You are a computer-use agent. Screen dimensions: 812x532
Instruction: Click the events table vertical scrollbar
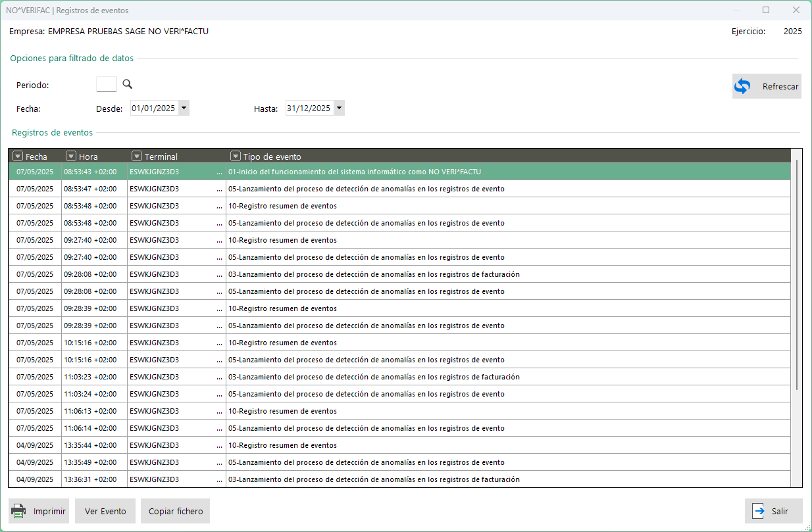pos(797,275)
